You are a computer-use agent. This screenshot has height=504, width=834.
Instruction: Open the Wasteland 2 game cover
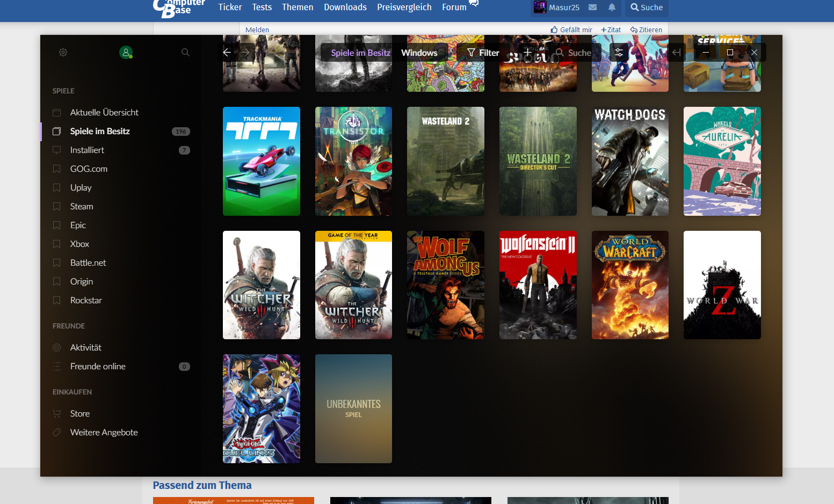[x=446, y=161]
